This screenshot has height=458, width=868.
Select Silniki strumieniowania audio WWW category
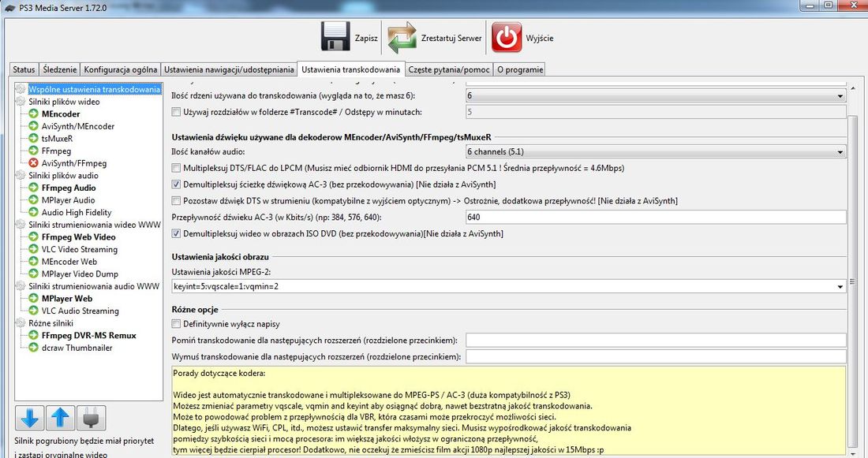pos(94,286)
